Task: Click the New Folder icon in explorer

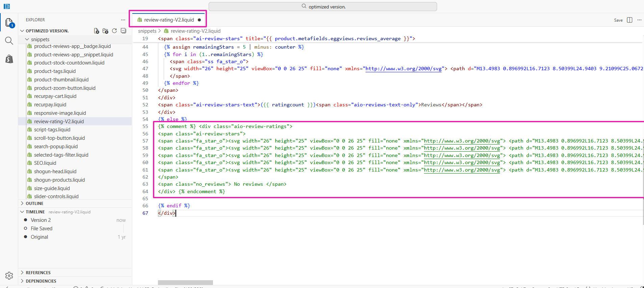Action: pos(105,31)
